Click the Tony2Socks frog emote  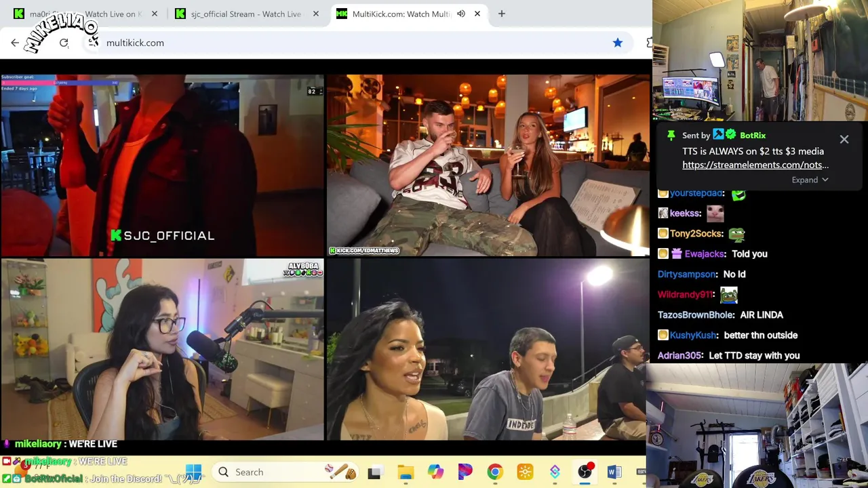(736, 233)
